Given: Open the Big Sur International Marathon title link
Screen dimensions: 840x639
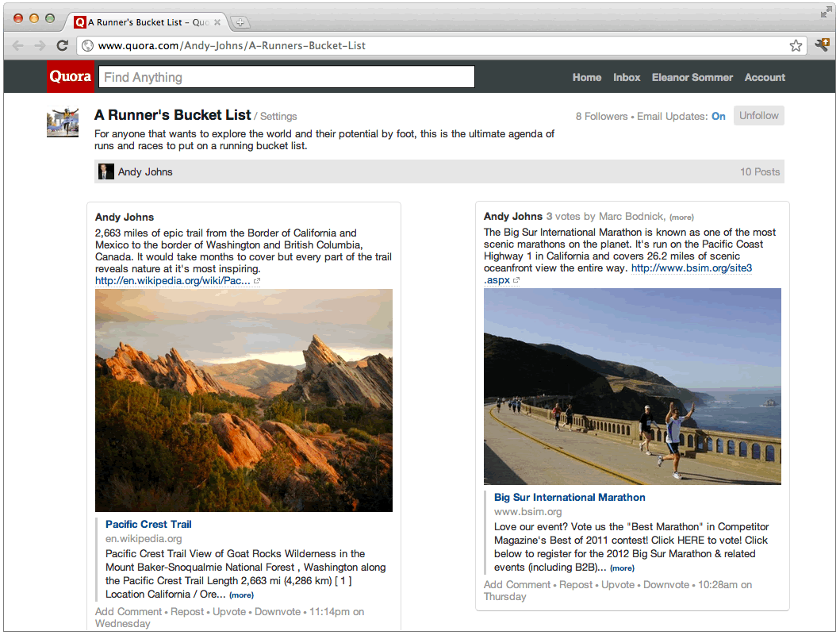Looking at the screenshot, I should (570, 498).
